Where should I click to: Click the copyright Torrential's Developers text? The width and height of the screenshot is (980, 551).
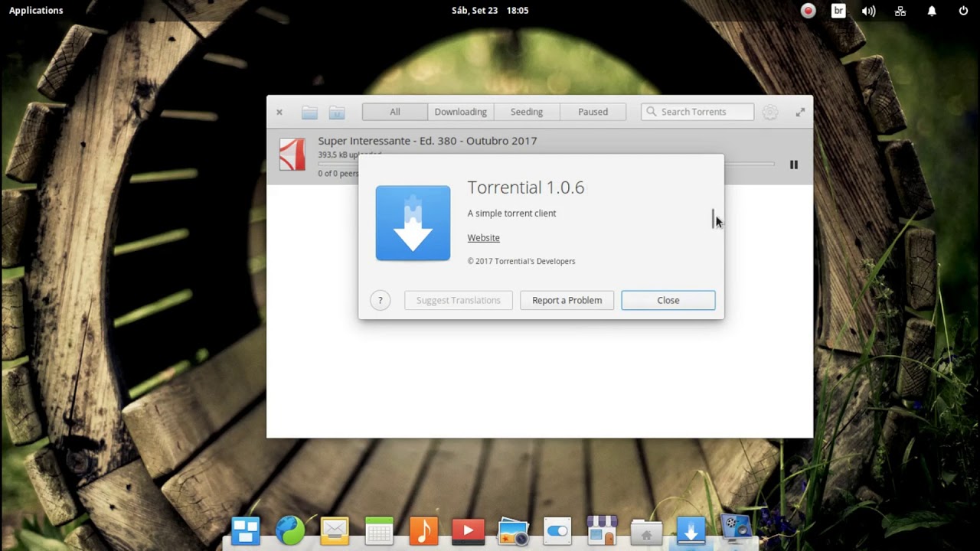click(521, 261)
